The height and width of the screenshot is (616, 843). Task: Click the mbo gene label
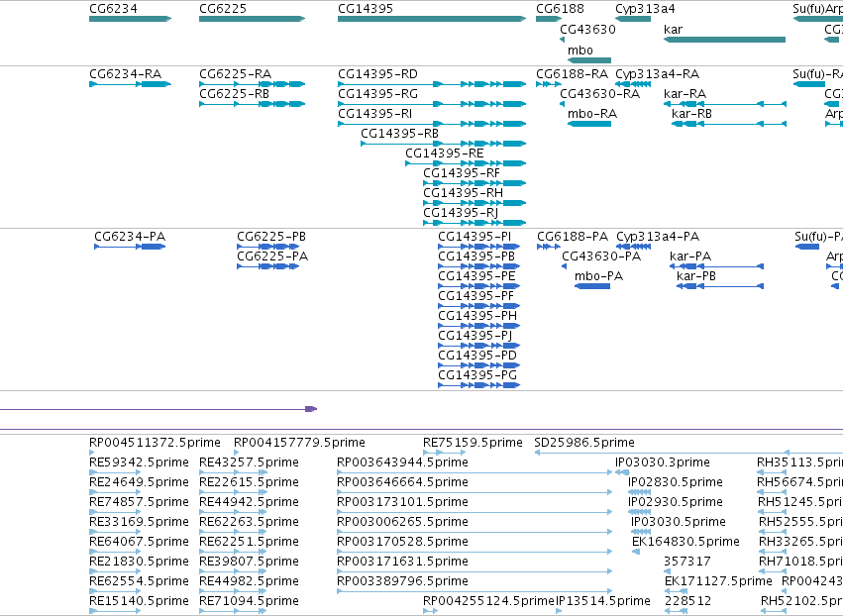[x=580, y=51]
